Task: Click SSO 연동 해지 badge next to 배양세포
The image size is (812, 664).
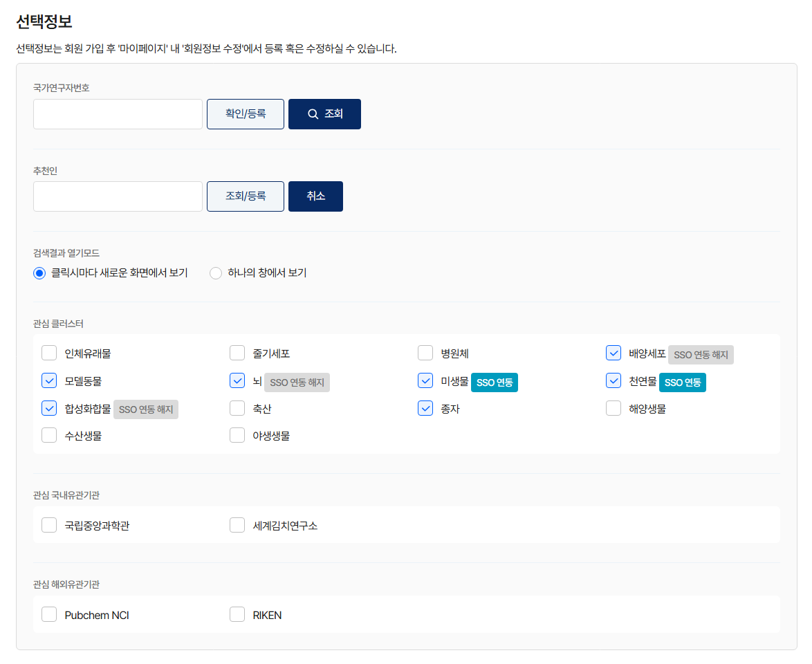Action: point(701,355)
